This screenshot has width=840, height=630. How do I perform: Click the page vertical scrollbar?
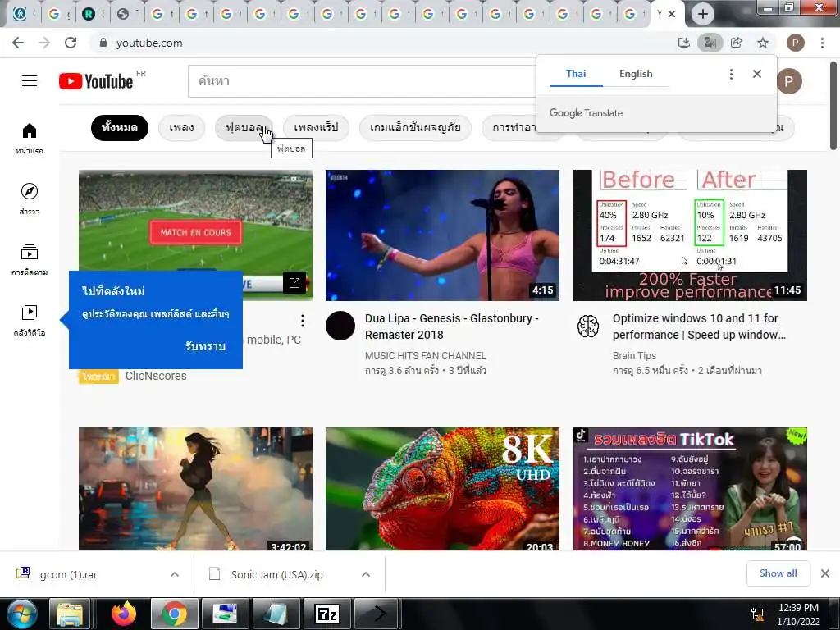833,107
